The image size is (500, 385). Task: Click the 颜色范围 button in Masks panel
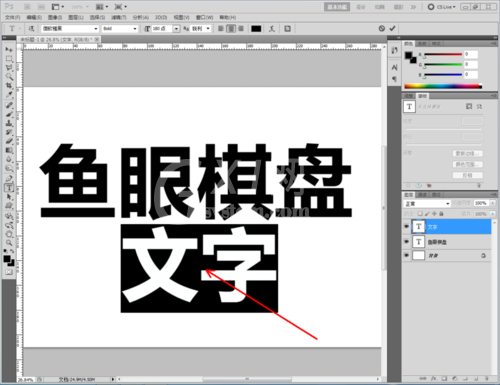468,164
